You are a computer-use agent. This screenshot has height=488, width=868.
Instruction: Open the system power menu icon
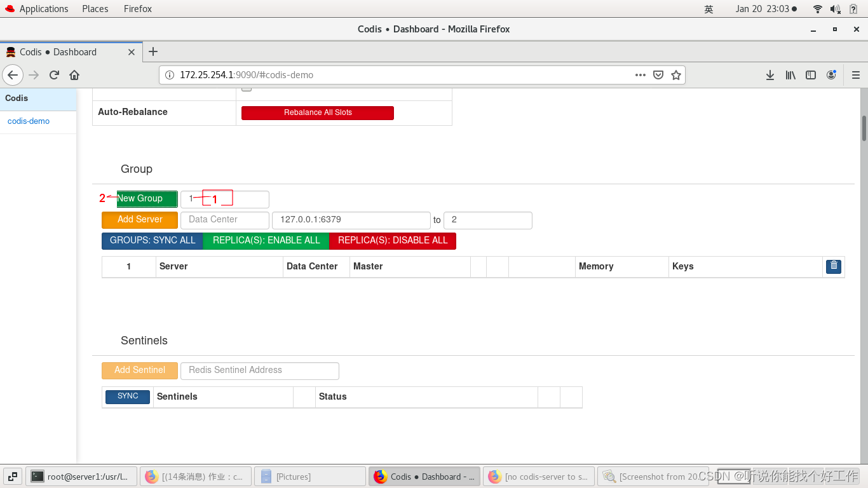[x=853, y=9]
